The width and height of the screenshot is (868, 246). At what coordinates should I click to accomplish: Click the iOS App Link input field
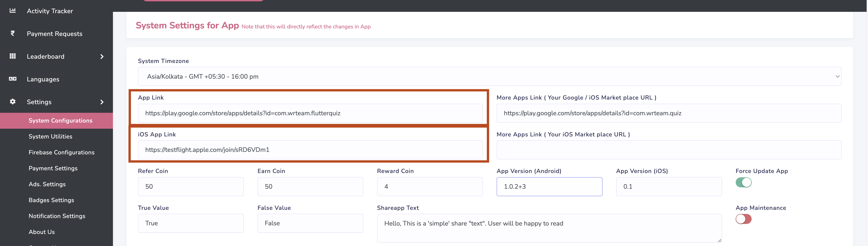310,150
